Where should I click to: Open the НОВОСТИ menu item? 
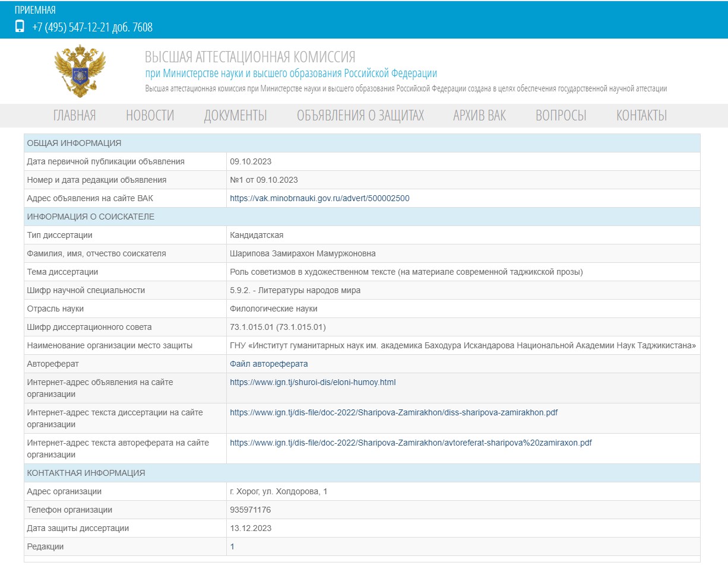pyautogui.click(x=150, y=116)
